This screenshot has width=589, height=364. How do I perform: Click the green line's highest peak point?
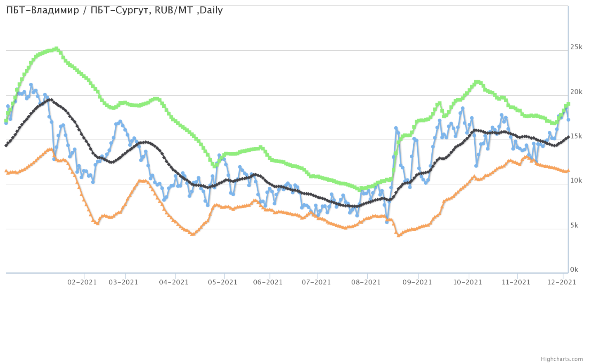point(57,49)
